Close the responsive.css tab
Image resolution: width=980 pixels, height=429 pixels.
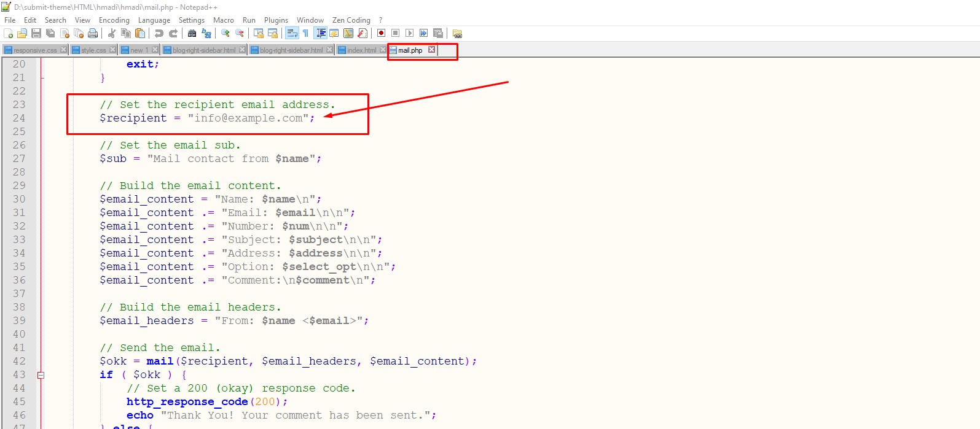pos(63,50)
